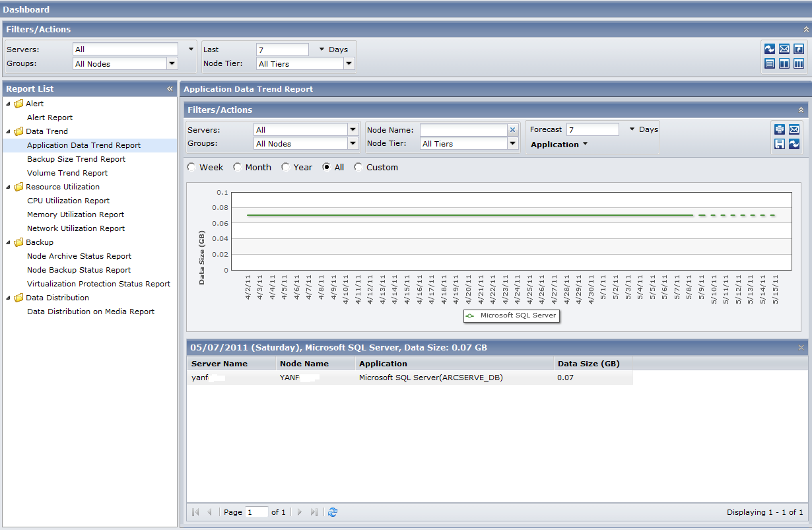Select the Month time range option
This screenshot has height=530, width=812.
[x=238, y=167]
